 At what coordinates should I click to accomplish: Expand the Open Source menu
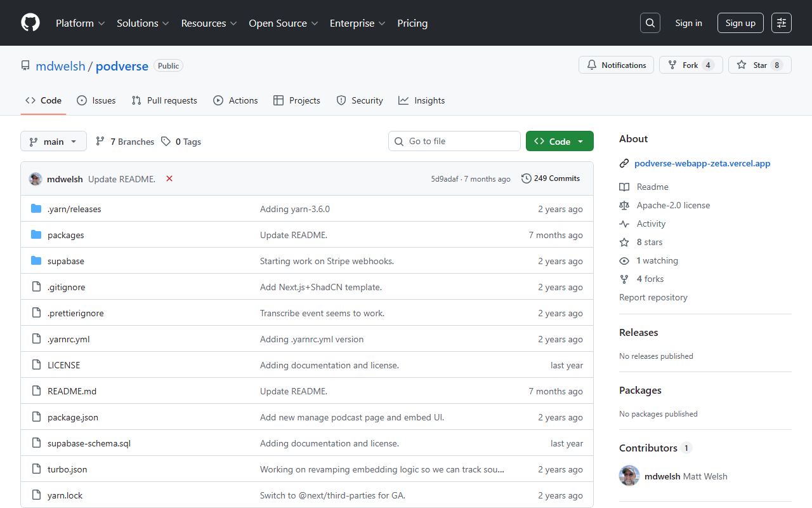284,23
